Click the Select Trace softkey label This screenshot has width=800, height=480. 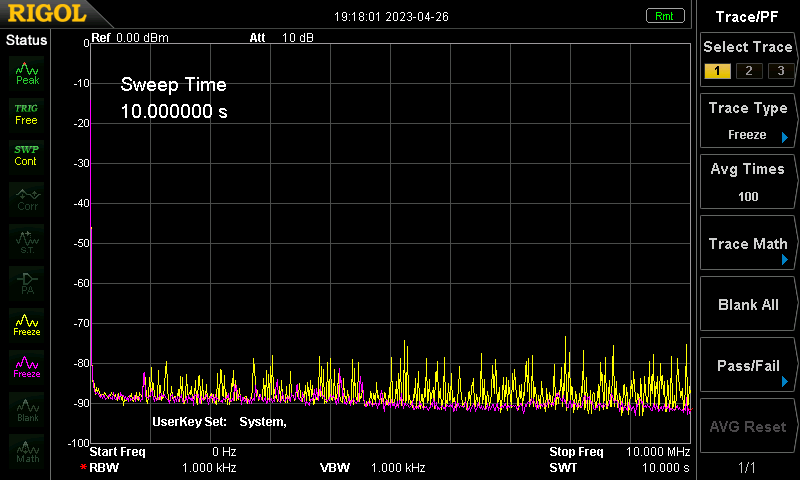[747, 47]
